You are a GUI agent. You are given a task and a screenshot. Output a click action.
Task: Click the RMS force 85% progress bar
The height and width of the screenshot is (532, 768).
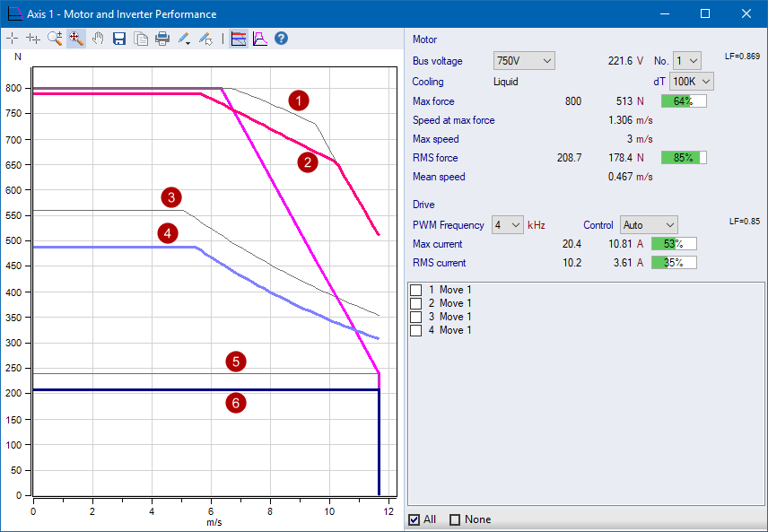(684, 158)
